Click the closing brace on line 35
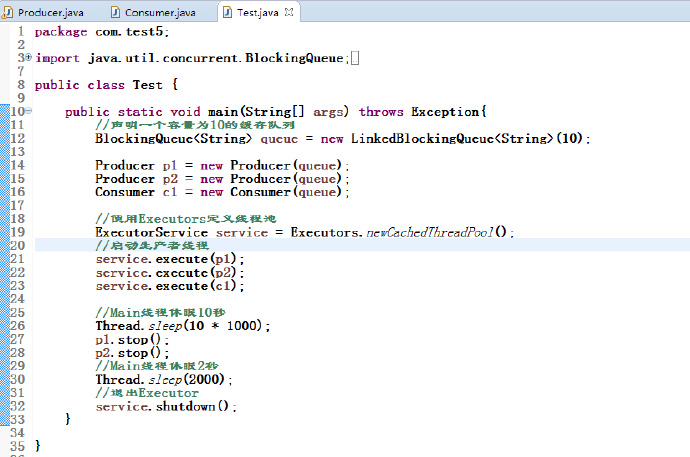Image resolution: width=690 pixels, height=457 pixels. pyautogui.click(x=38, y=446)
